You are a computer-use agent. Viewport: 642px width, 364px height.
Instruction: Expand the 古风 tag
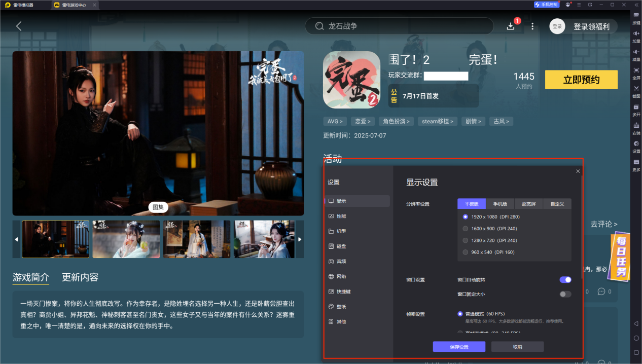502,121
